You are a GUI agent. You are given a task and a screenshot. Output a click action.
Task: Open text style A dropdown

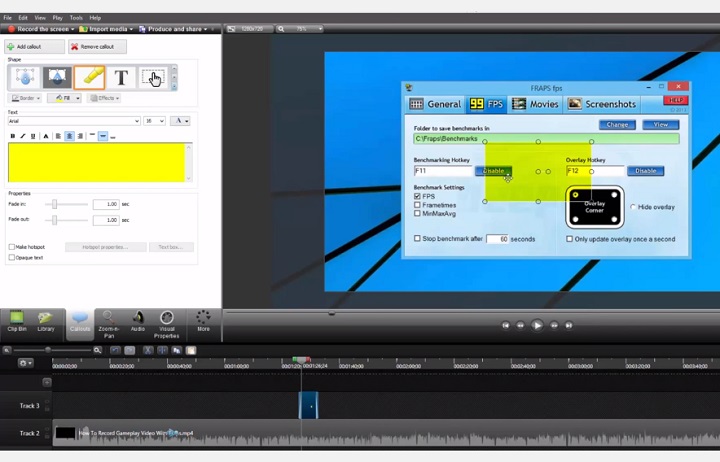click(x=180, y=121)
